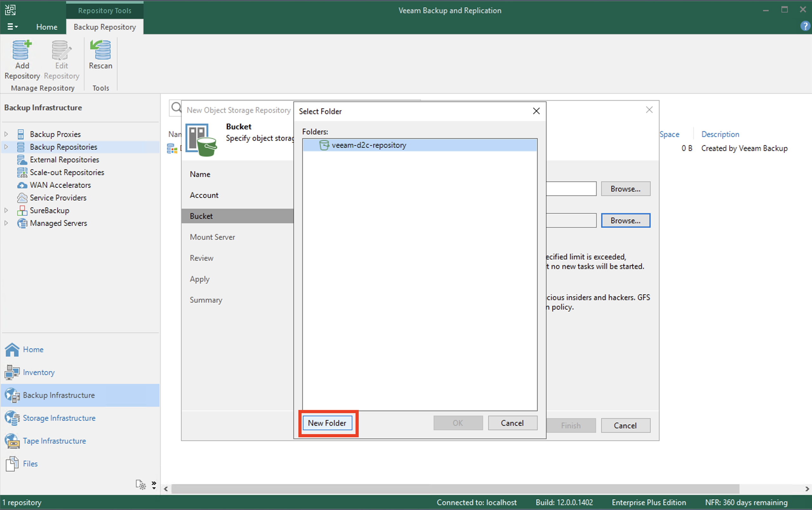This screenshot has width=812, height=510.
Task: Open help via the question mark icon
Action: (805, 26)
